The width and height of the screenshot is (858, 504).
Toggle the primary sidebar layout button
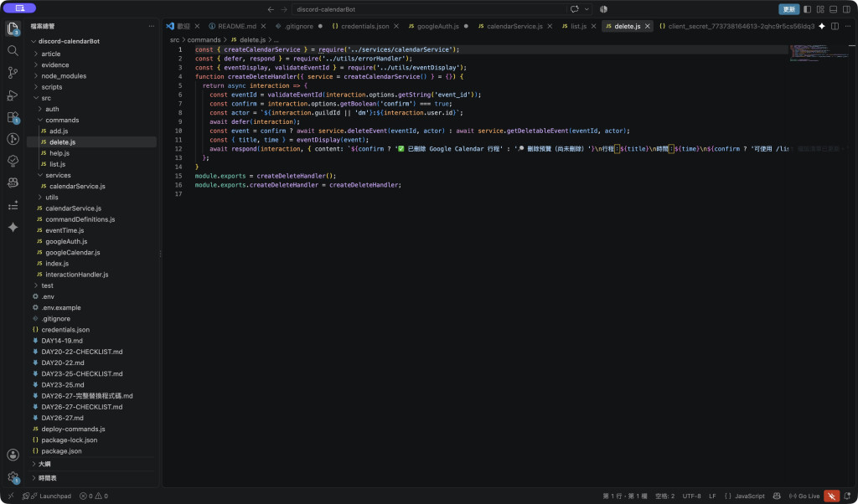point(807,9)
